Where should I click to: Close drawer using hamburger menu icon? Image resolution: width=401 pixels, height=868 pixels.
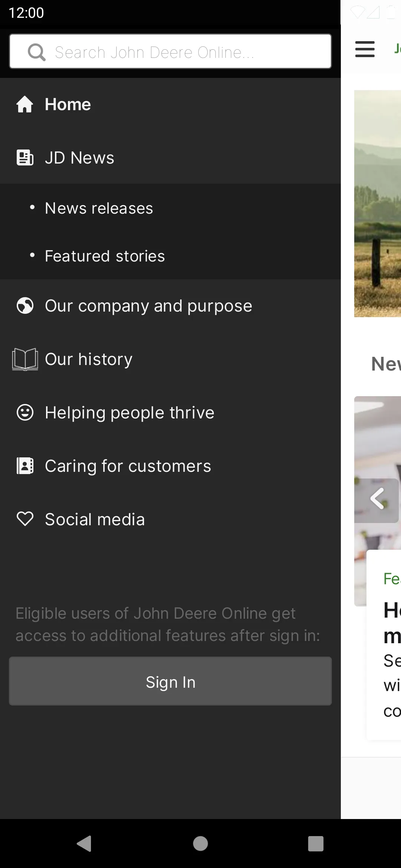click(x=365, y=49)
